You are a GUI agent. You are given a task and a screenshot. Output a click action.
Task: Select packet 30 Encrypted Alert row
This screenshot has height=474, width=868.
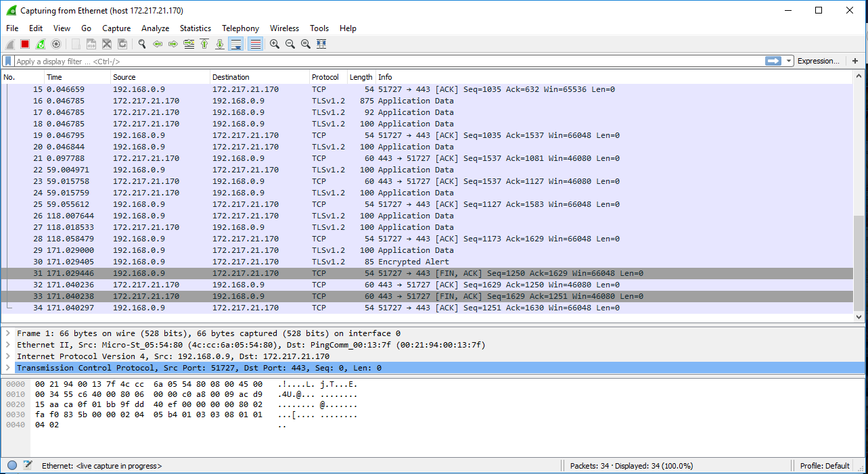428,262
